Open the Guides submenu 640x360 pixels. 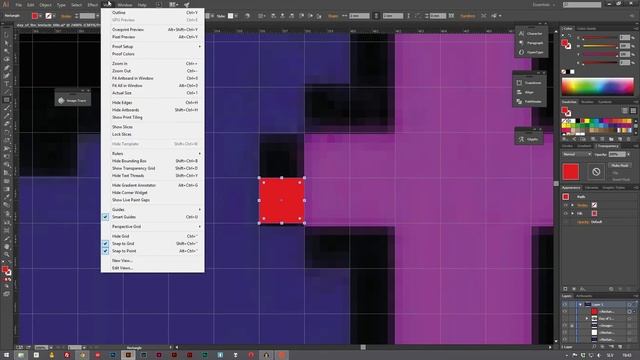point(153,210)
